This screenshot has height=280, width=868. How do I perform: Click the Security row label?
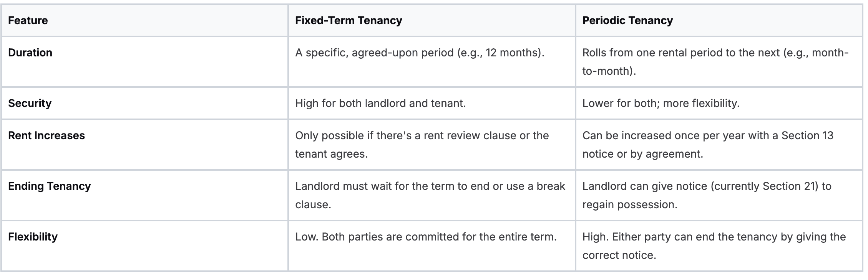coord(30,103)
